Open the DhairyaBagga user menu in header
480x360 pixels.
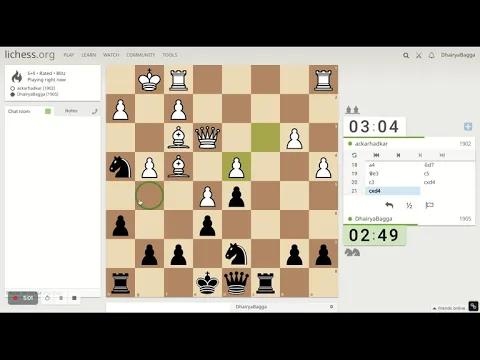(458, 55)
